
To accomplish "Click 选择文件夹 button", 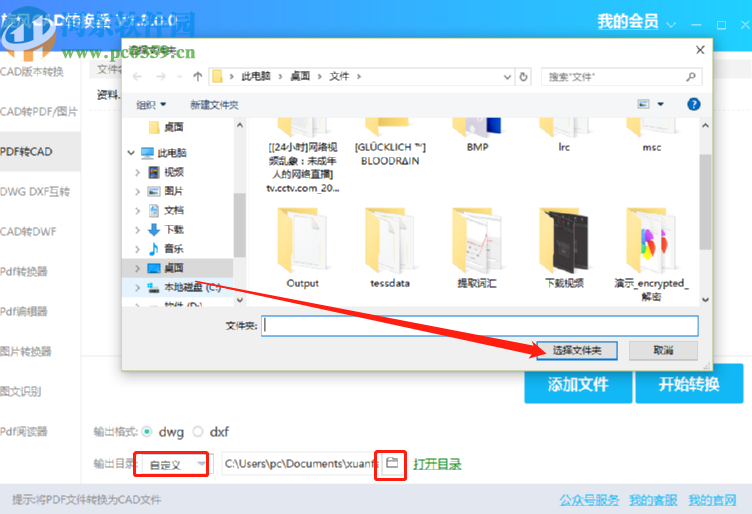I will coord(577,350).
